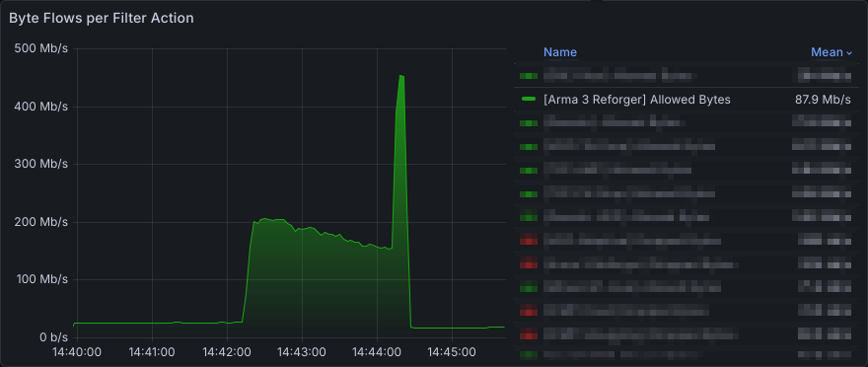Sort legend by the Name column header
Screen dimensions: 868x367
pyautogui.click(x=559, y=52)
